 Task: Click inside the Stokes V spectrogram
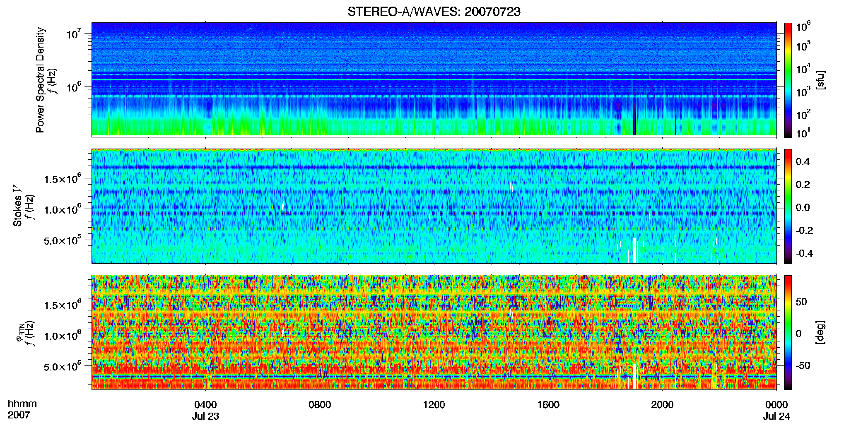[x=434, y=206]
